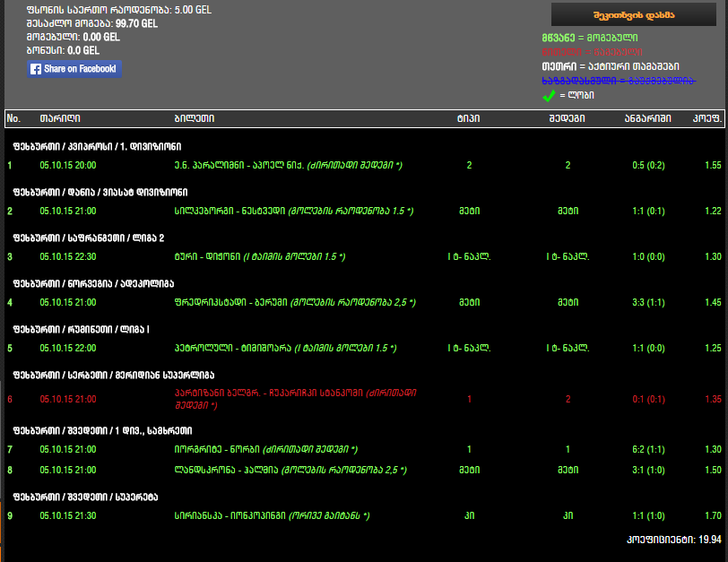Click the 1.45 odds value
The height and width of the screenshot is (562, 728).
pyautogui.click(x=713, y=303)
